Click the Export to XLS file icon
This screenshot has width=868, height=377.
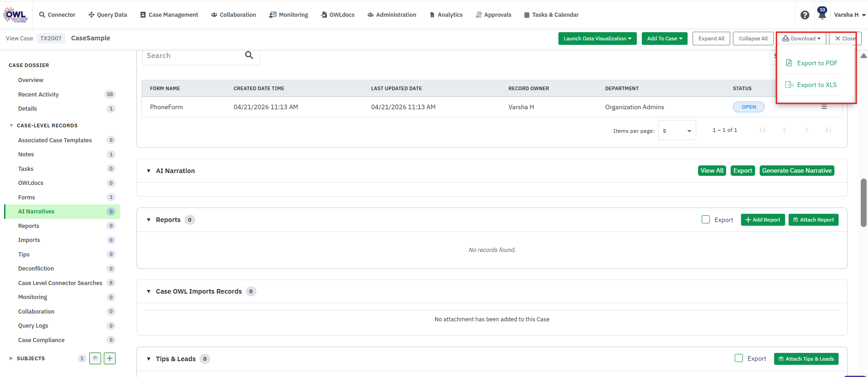[789, 85]
